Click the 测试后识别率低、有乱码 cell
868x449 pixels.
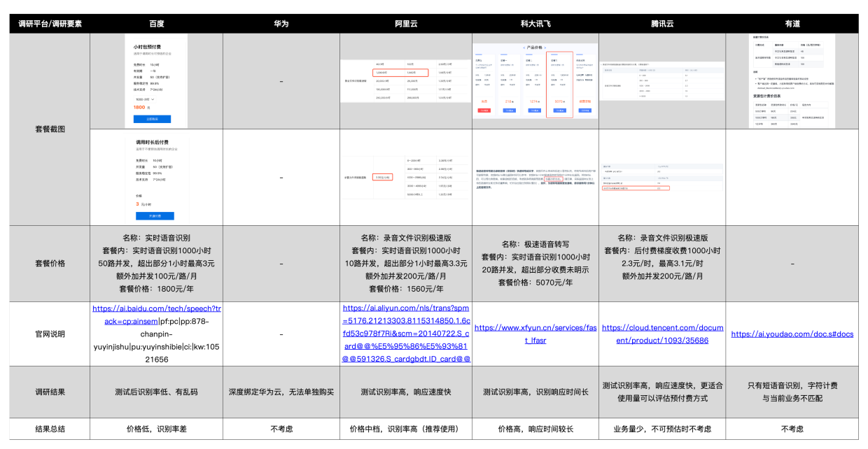(x=157, y=392)
